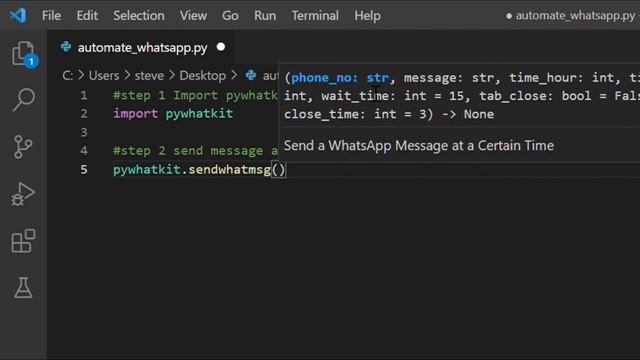The width and height of the screenshot is (640, 360).
Task: Click 'sendwhatmsg' function name on line 5
Action: 229,169
